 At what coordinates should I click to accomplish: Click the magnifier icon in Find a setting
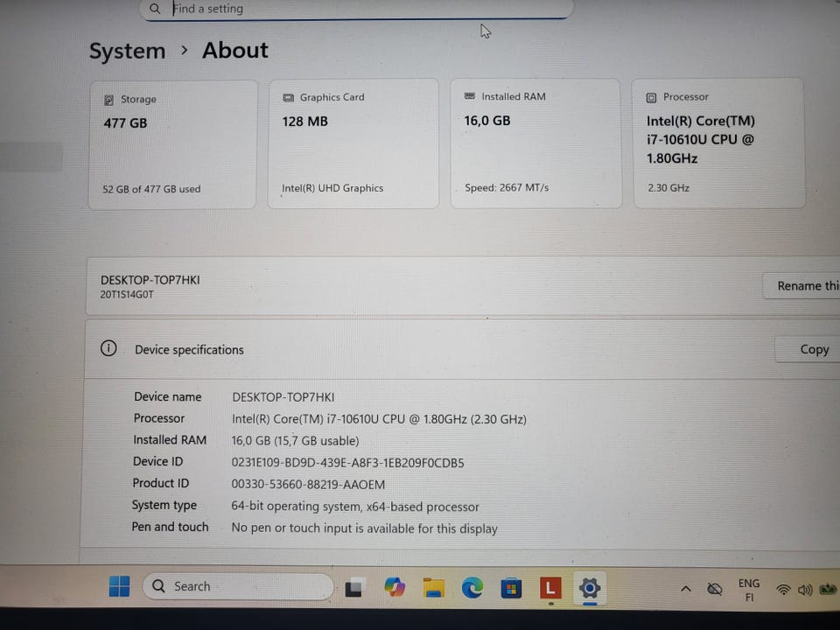155,9
